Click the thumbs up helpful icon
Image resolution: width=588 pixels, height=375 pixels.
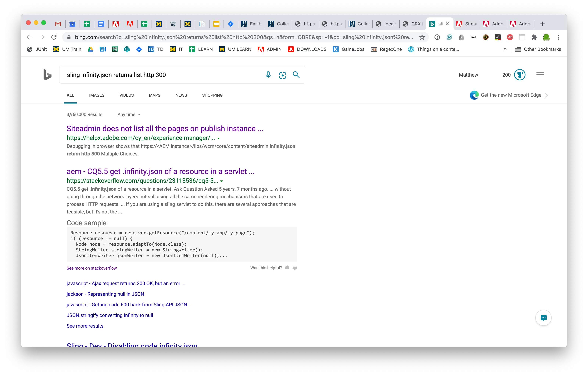[x=287, y=268]
